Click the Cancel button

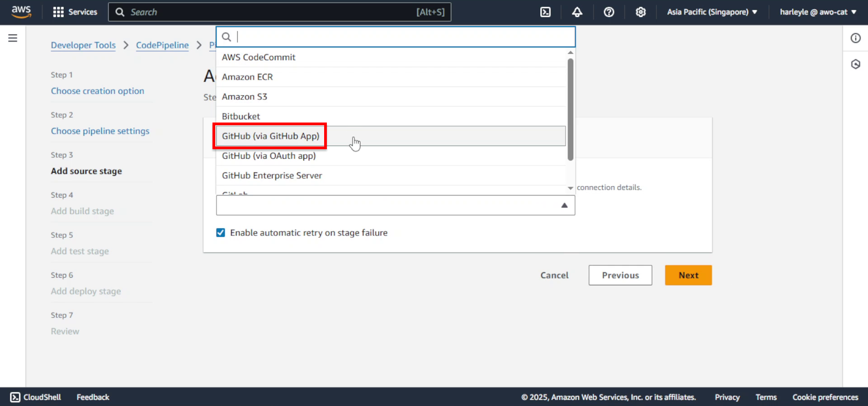tap(554, 275)
